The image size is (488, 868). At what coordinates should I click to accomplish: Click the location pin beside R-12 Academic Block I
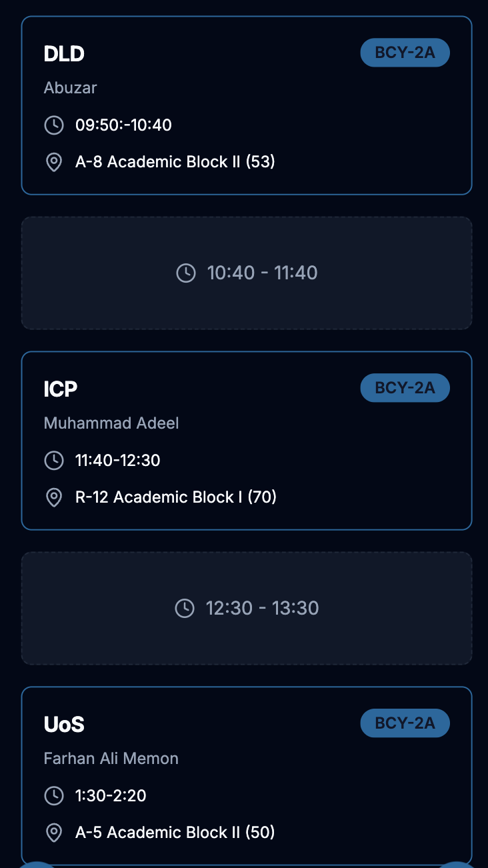click(53, 497)
